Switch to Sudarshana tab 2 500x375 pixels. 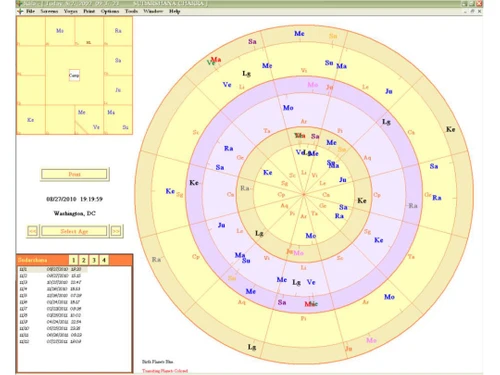click(84, 260)
